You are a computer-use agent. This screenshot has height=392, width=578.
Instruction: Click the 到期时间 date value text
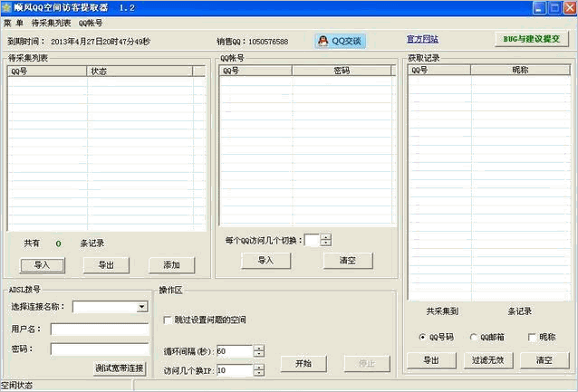[x=101, y=42]
